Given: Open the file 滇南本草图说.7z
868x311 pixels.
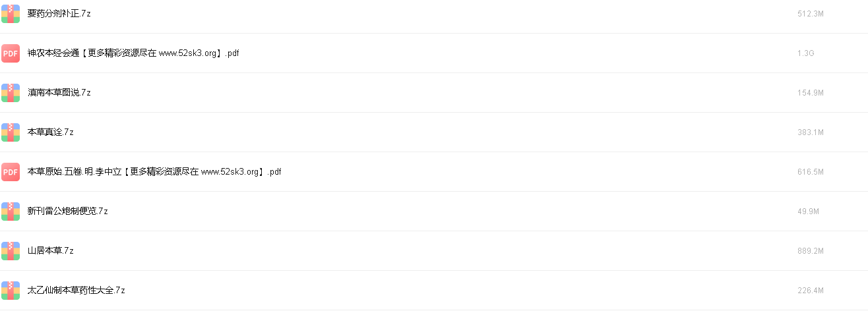Looking at the screenshot, I should click(59, 93).
